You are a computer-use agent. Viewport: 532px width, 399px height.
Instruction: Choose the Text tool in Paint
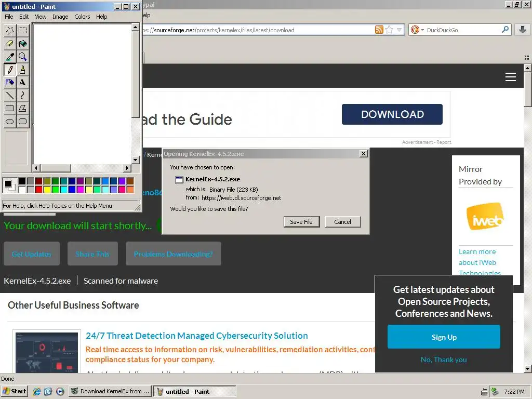click(23, 83)
